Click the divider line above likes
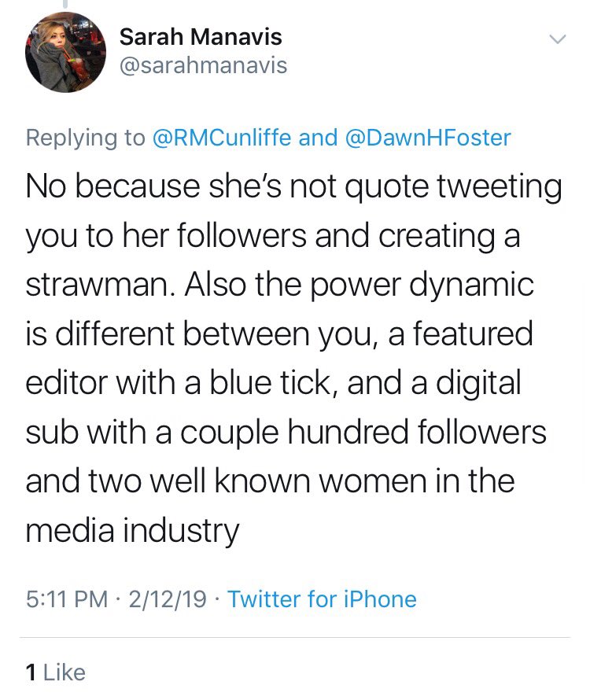 tap(295, 638)
